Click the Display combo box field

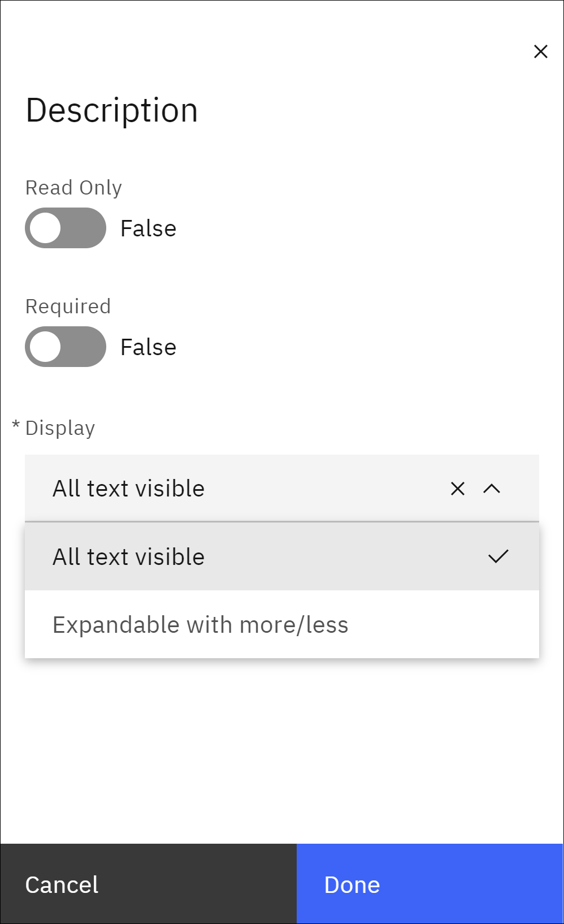tap(226, 488)
